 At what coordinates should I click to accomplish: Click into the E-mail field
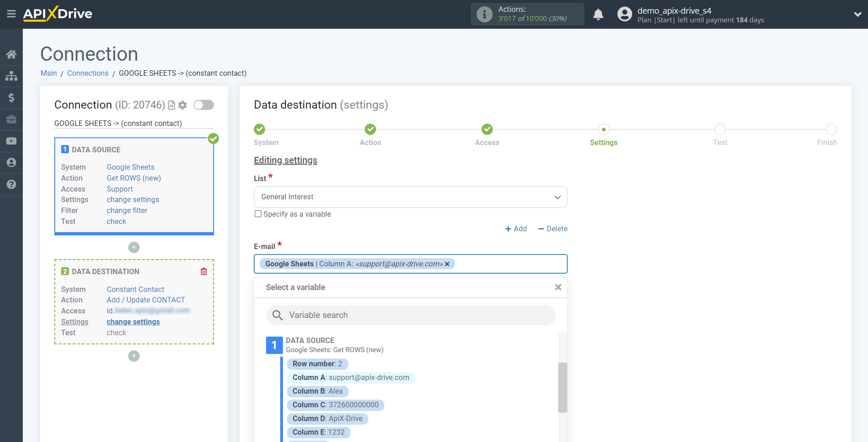[410, 264]
